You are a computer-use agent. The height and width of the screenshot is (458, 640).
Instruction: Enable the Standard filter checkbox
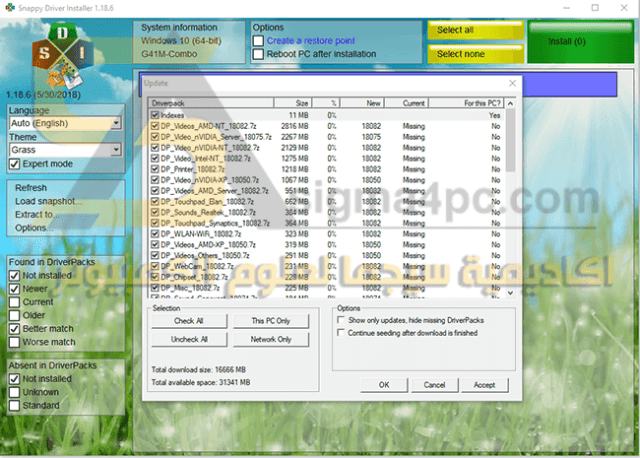pyautogui.click(x=14, y=406)
